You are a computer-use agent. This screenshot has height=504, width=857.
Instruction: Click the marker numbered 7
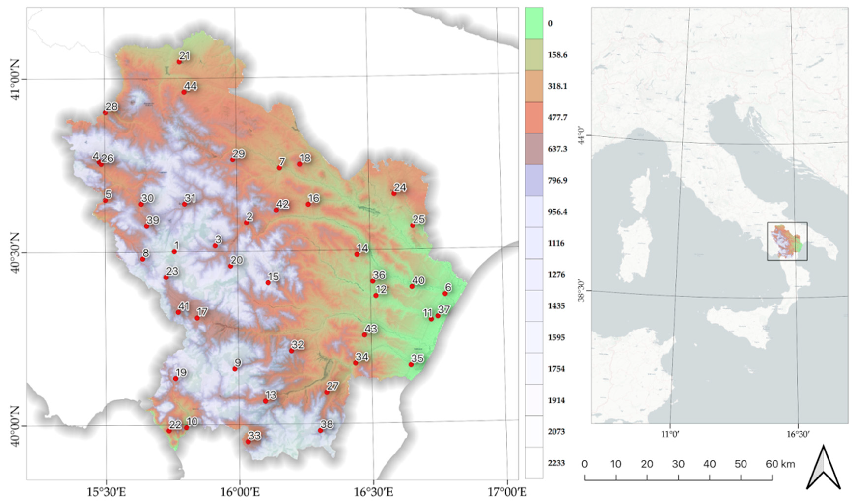(x=279, y=168)
